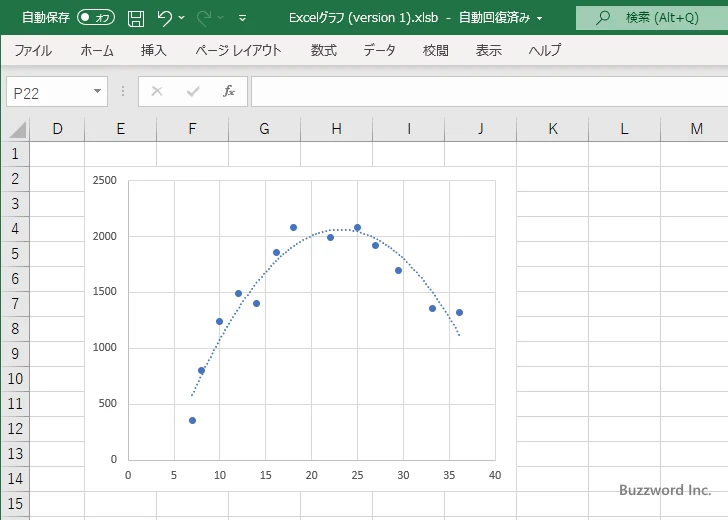Click the formula bar cancel X icon

pos(157,92)
